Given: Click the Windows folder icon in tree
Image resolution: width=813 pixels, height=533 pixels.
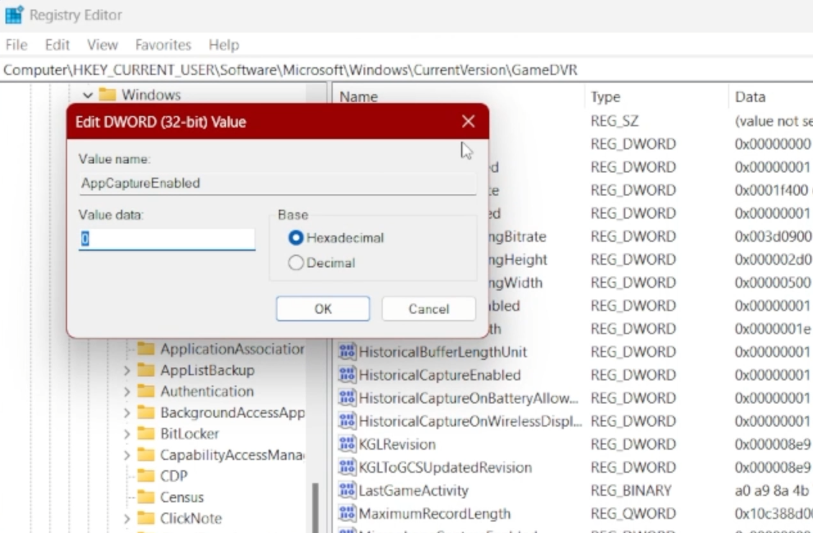Looking at the screenshot, I should pyautogui.click(x=107, y=95).
